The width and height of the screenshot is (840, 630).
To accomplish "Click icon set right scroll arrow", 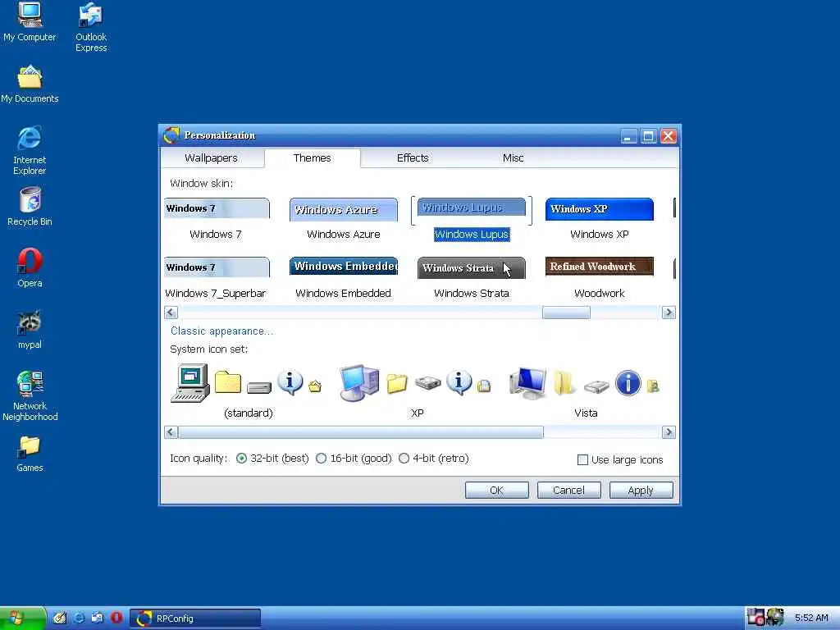I will tap(669, 432).
